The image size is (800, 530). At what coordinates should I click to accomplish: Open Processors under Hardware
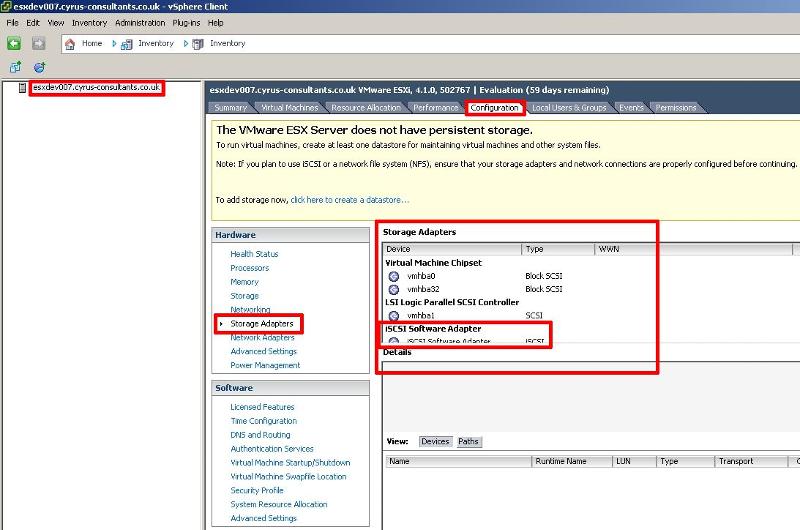click(249, 268)
